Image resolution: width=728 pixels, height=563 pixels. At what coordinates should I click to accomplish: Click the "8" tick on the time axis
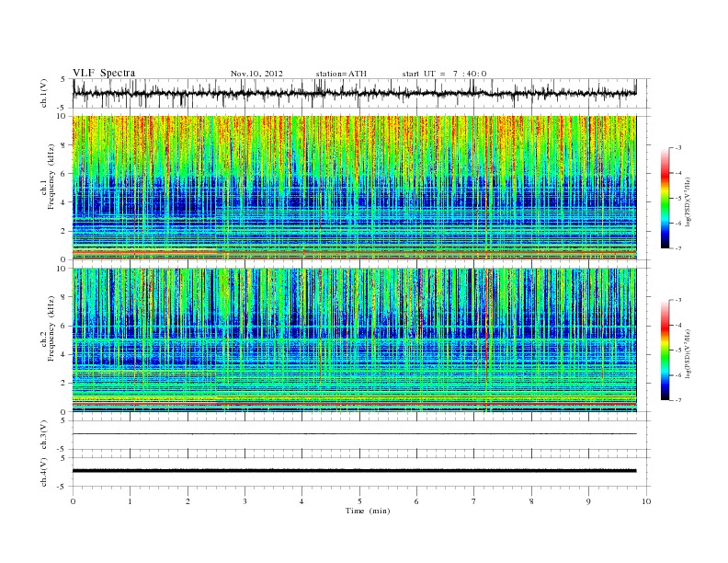click(x=531, y=501)
